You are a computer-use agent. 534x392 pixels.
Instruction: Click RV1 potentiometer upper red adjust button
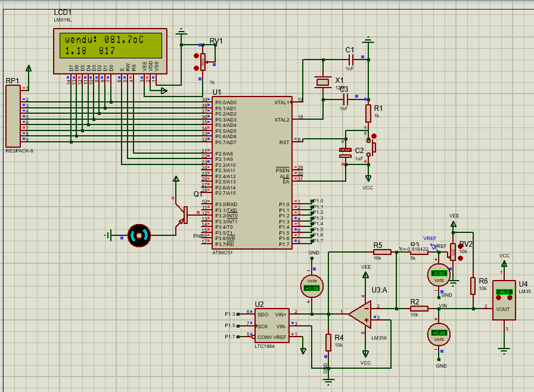(x=196, y=56)
